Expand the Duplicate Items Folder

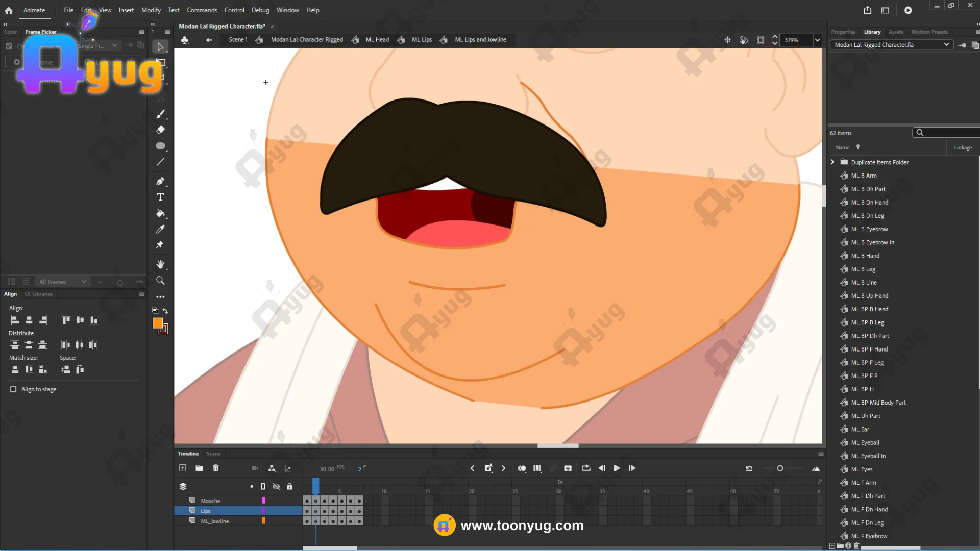click(832, 162)
